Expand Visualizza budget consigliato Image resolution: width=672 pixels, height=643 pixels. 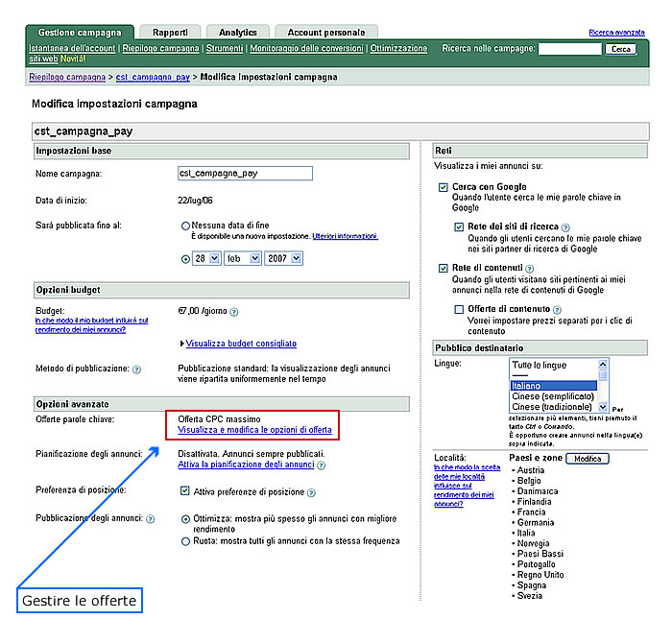click(241, 344)
